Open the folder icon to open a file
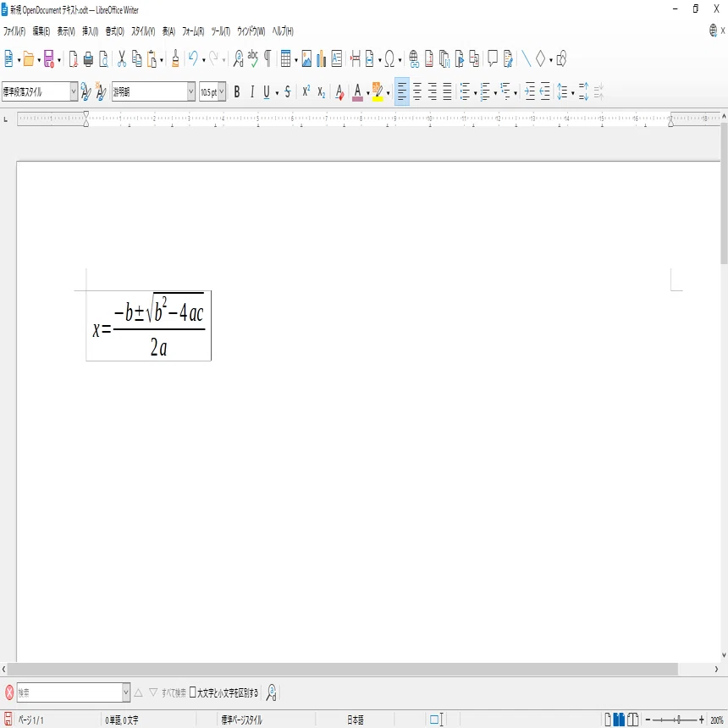The width and height of the screenshot is (728, 728). [29, 59]
